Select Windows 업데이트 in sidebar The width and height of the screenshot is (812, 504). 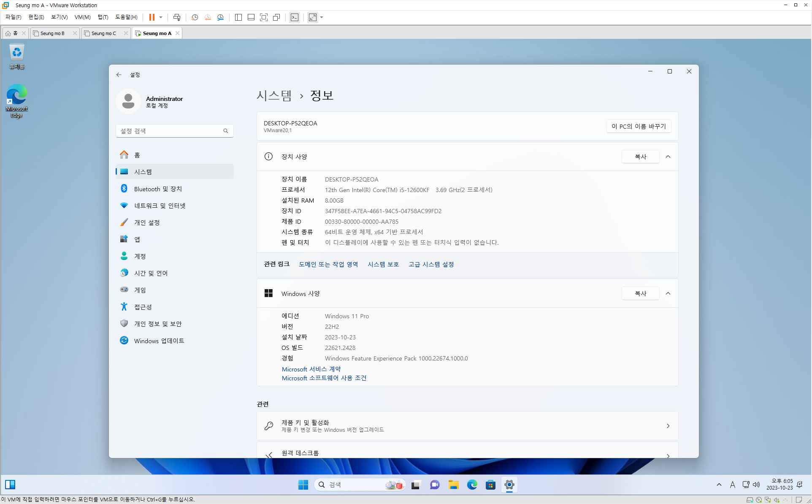(159, 341)
